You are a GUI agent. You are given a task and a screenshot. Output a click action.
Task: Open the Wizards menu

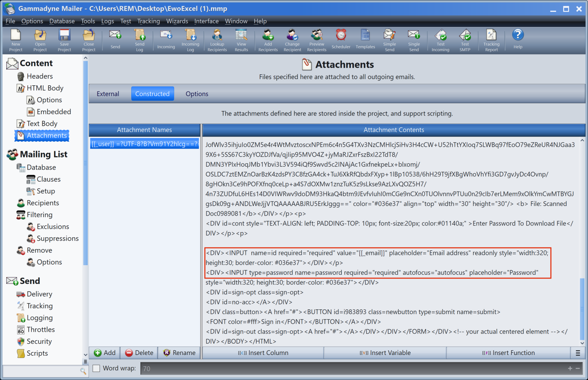[x=177, y=21]
